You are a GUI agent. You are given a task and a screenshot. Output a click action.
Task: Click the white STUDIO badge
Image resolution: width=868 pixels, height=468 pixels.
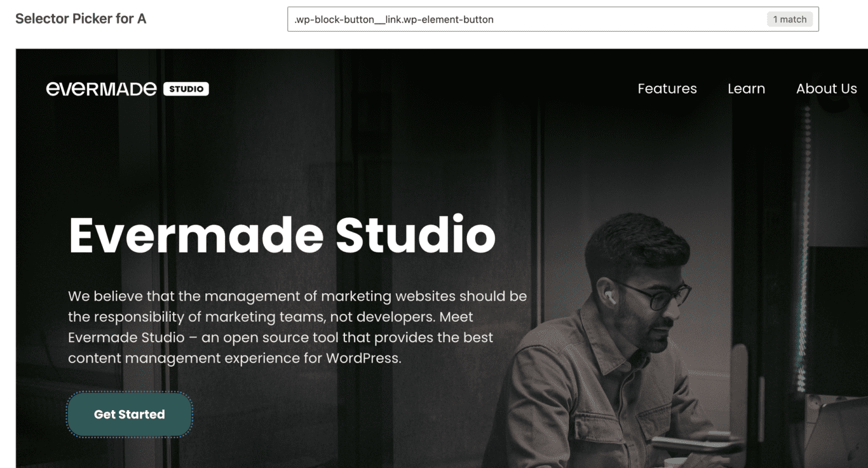[x=186, y=89]
